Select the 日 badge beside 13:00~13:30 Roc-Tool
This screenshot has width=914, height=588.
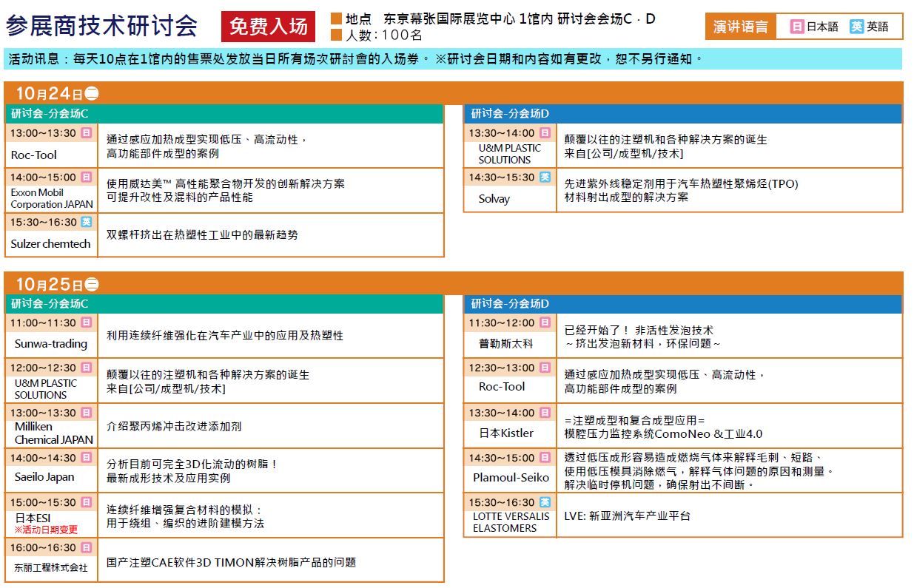pyautogui.click(x=87, y=133)
